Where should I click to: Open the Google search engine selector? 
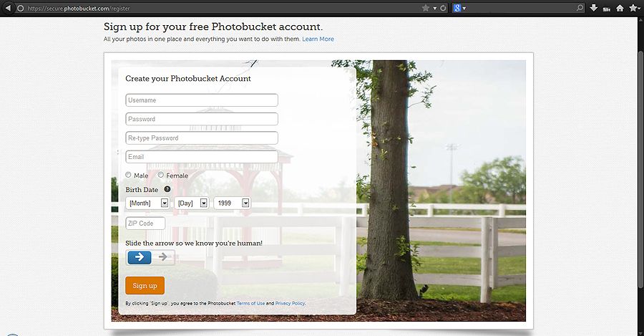(x=459, y=8)
